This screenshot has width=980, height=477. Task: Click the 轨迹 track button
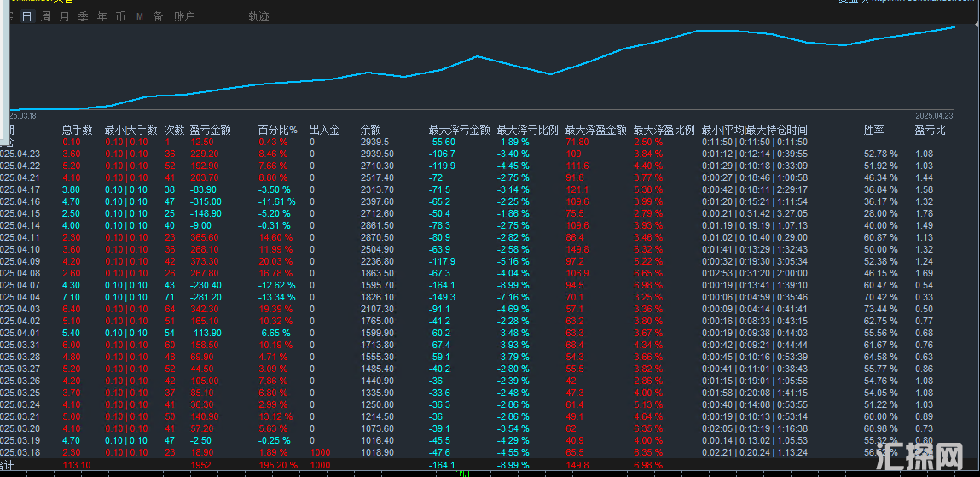coord(258,16)
